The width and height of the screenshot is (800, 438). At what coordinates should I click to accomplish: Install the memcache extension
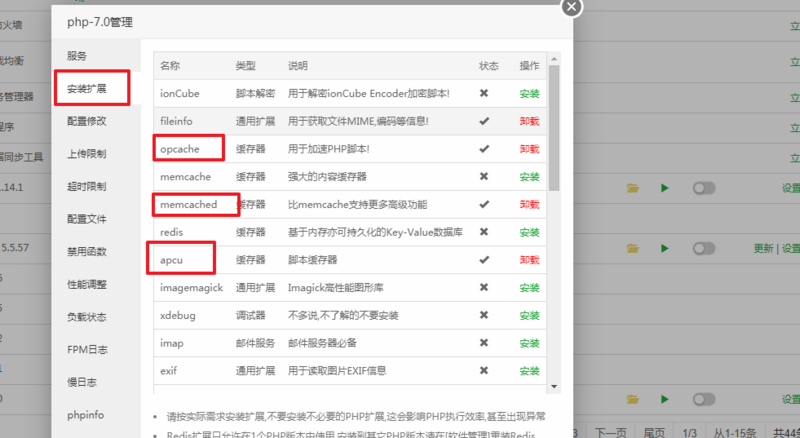(x=529, y=177)
